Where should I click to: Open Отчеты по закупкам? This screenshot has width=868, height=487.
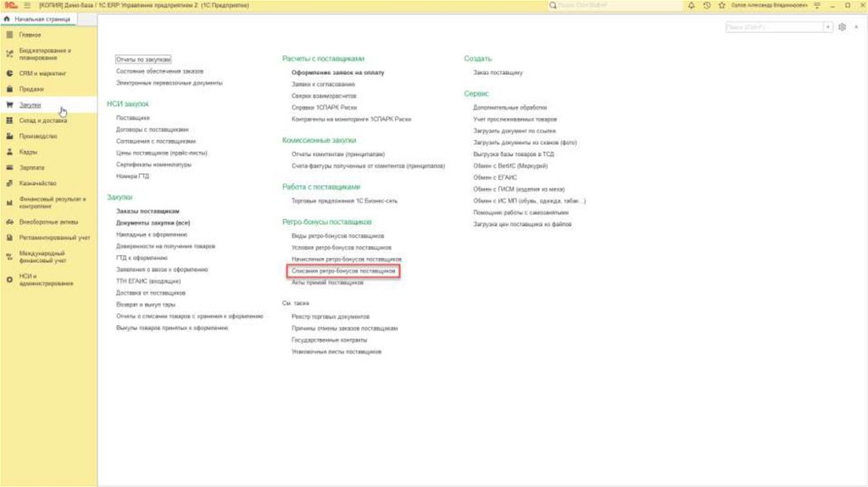143,59
